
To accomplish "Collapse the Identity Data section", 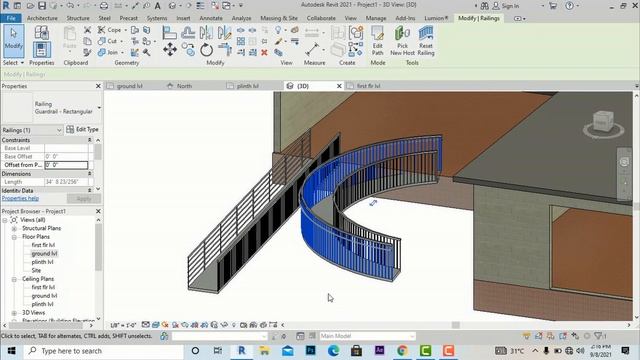I will click(89, 191).
